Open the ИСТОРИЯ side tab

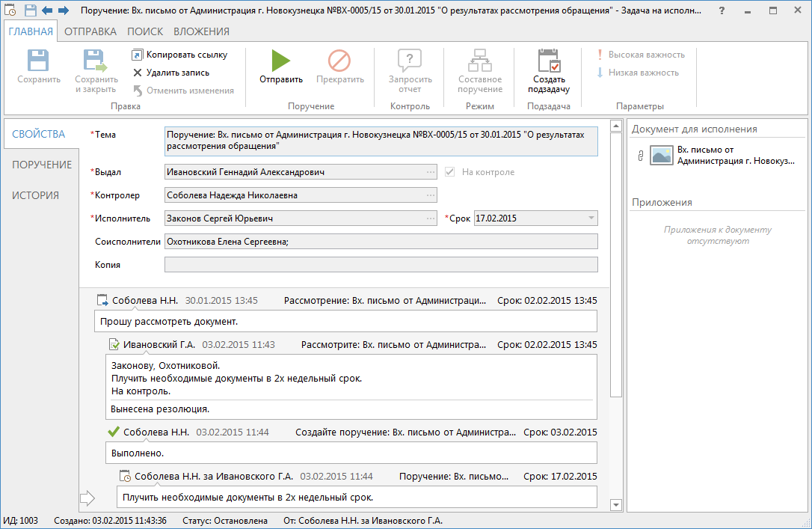tap(35, 195)
